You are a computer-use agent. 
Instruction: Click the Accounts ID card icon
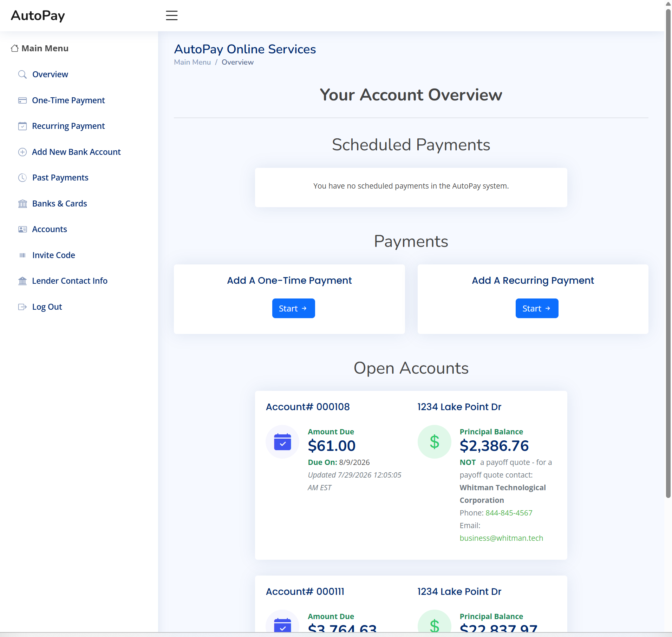22,229
